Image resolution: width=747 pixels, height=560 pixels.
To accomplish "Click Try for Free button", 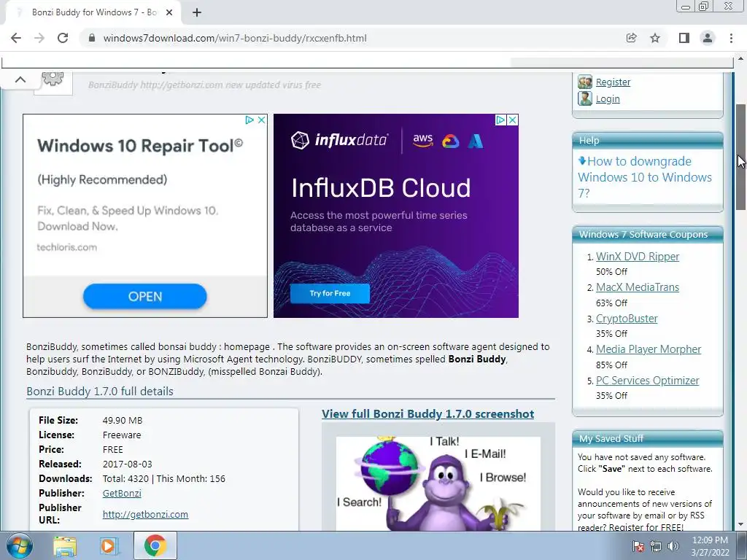I will click(330, 293).
